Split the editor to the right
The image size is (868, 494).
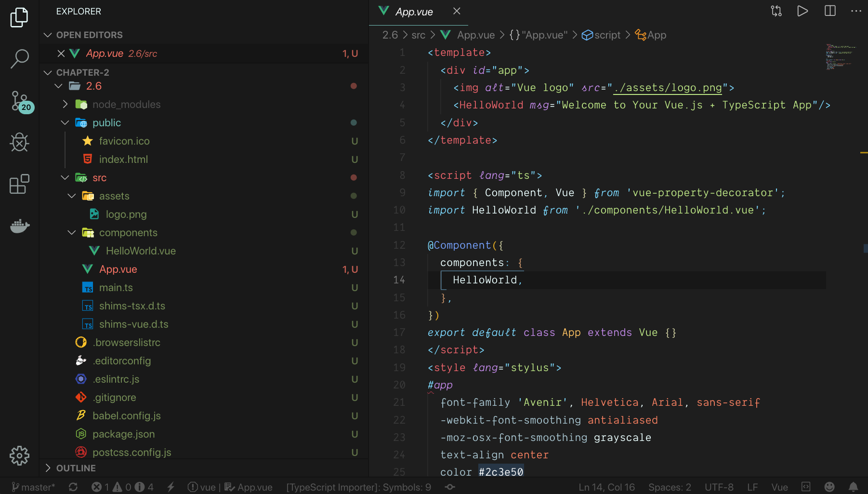830,11
